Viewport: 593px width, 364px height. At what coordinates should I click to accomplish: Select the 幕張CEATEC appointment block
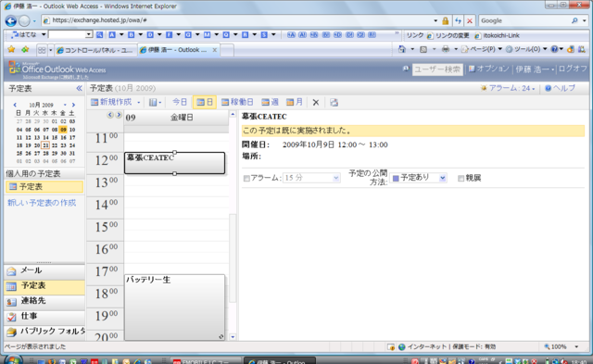(174, 163)
